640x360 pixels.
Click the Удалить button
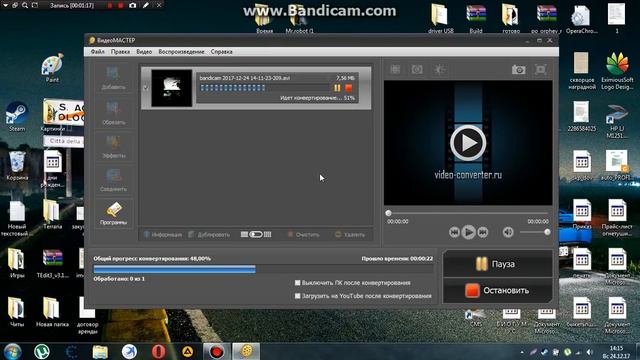(x=350, y=235)
